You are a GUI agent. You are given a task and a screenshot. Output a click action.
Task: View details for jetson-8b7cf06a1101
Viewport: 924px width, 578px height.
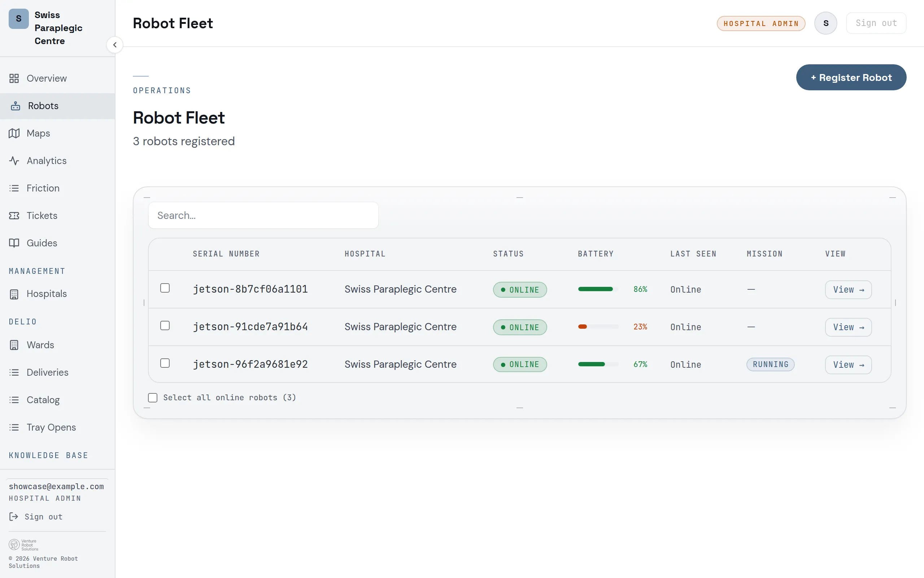(849, 290)
